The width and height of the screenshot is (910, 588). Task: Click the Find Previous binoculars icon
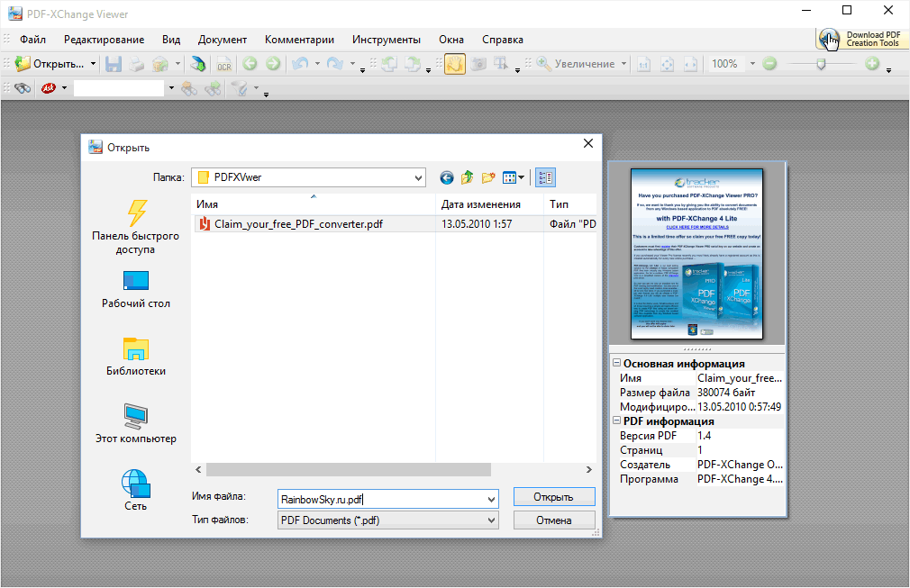pos(189,88)
